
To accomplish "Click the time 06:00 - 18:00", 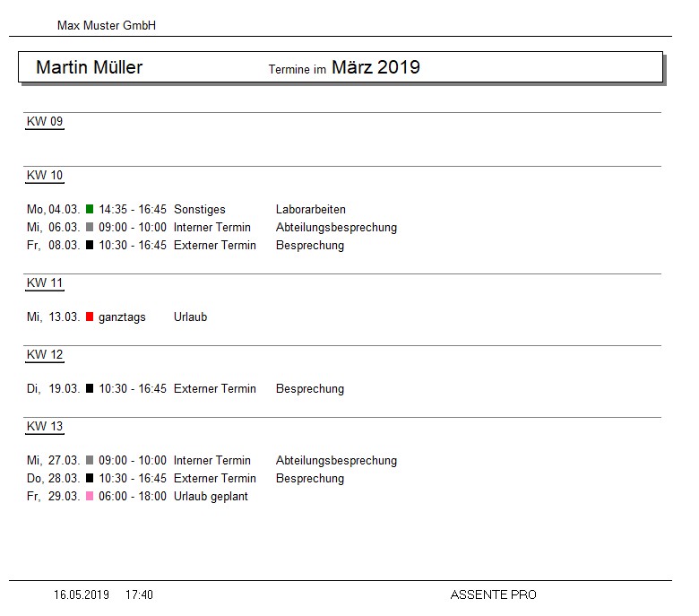I will tap(133, 497).
